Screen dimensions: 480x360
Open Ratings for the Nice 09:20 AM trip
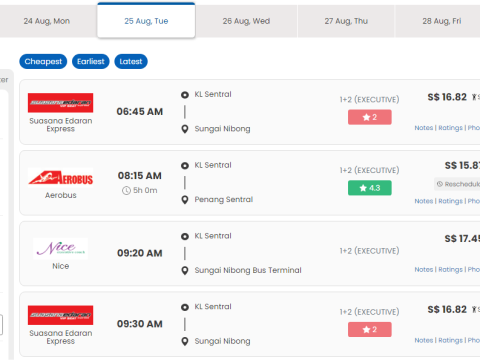click(x=450, y=269)
